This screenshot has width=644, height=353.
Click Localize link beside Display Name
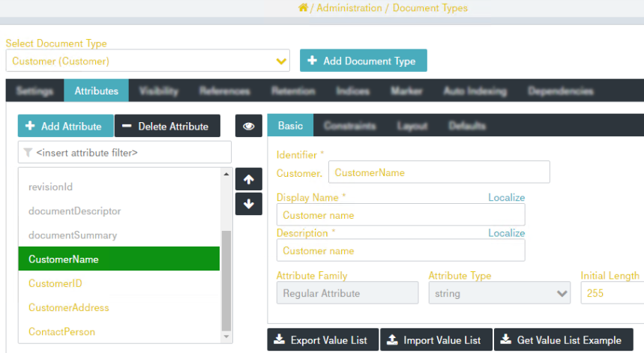coord(506,198)
